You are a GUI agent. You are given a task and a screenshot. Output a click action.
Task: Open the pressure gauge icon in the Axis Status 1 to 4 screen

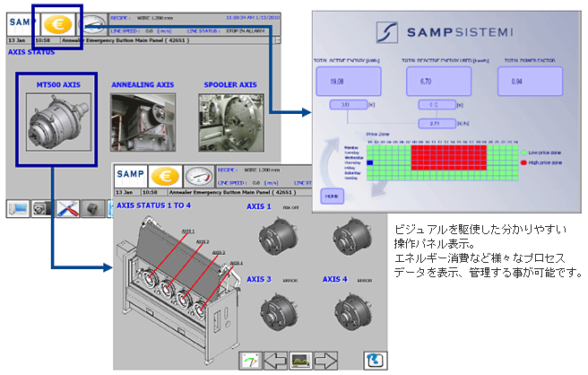pos(199,176)
